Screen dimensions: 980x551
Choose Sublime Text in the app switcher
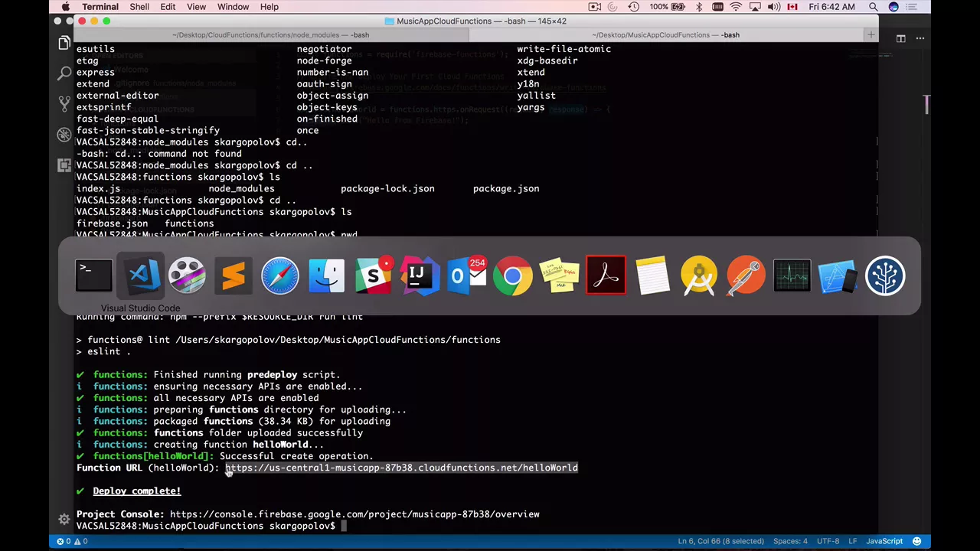pyautogui.click(x=234, y=275)
